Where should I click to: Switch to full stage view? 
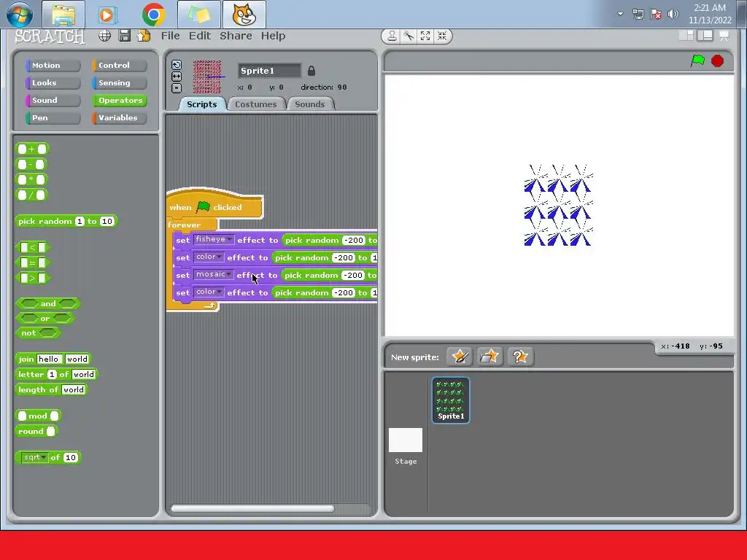click(705, 36)
